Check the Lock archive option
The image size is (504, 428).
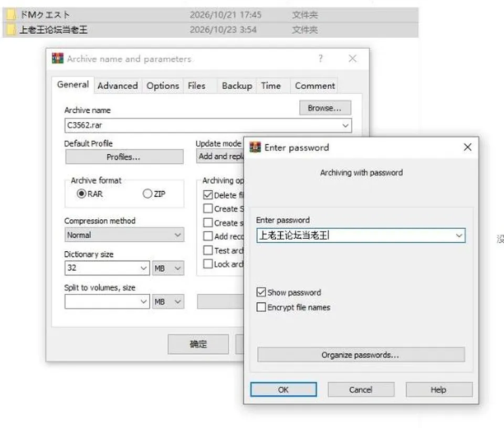pos(208,264)
